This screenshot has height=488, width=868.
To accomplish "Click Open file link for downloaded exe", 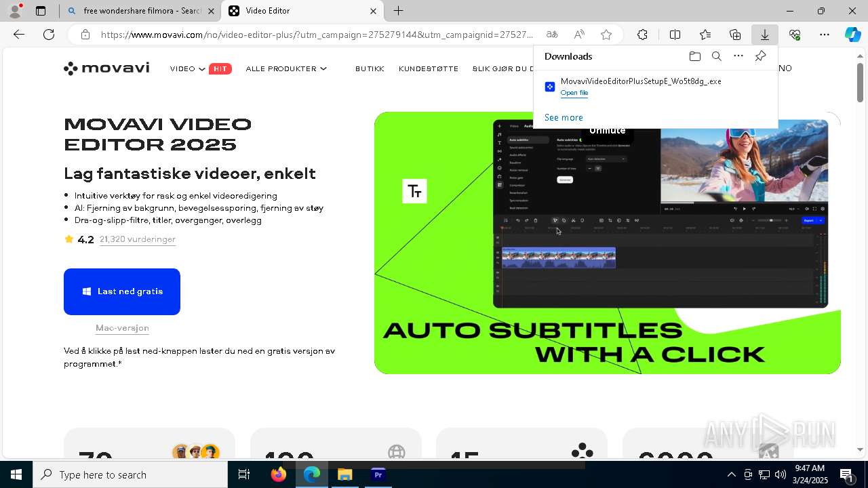I will click(574, 93).
